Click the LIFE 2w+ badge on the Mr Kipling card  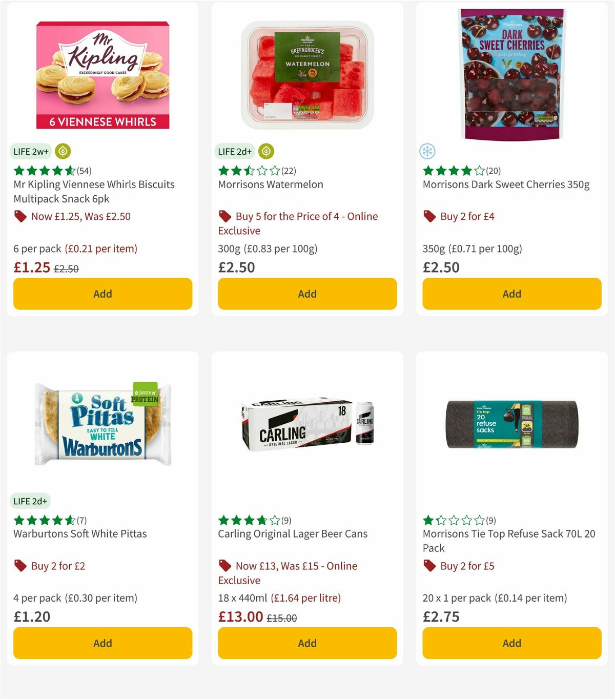[x=30, y=151]
